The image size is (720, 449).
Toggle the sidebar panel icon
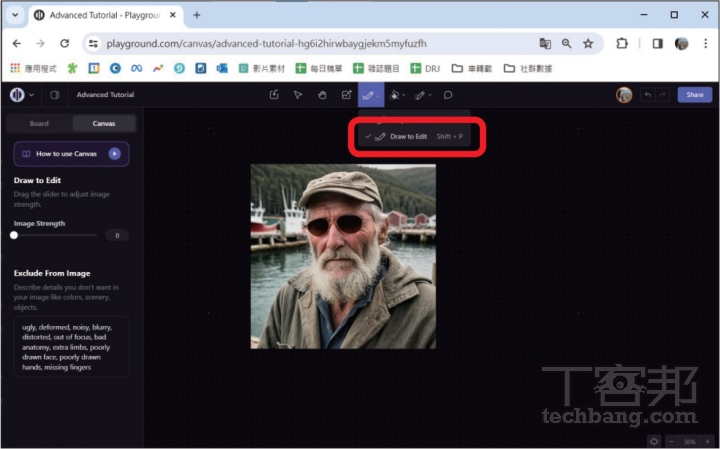tap(54, 95)
